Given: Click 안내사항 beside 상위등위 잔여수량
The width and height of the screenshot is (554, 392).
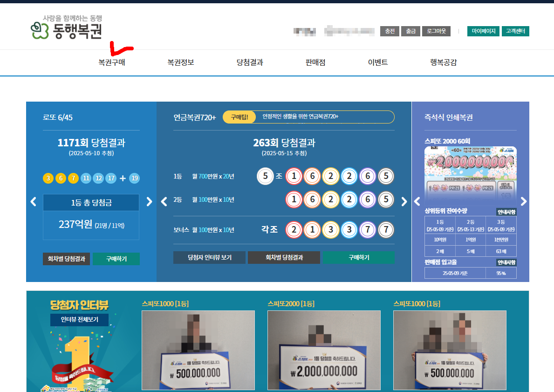Looking at the screenshot, I should [x=506, y=212].
